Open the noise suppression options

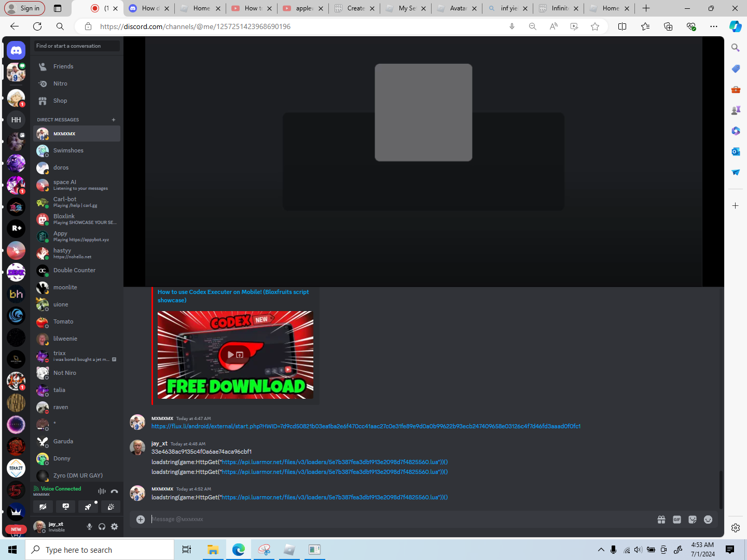point(102,491)
